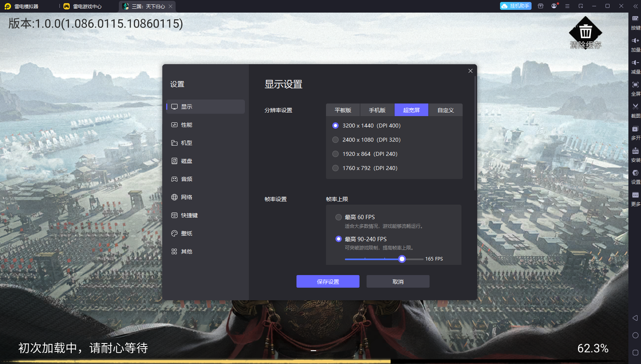641x364 pixels.
Task: Click the 版本:1.0.0 version text
Action: point(96,24)
